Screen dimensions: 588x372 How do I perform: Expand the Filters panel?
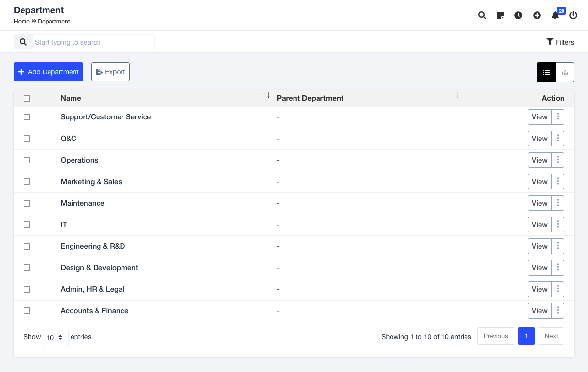(x=560, y=42)
